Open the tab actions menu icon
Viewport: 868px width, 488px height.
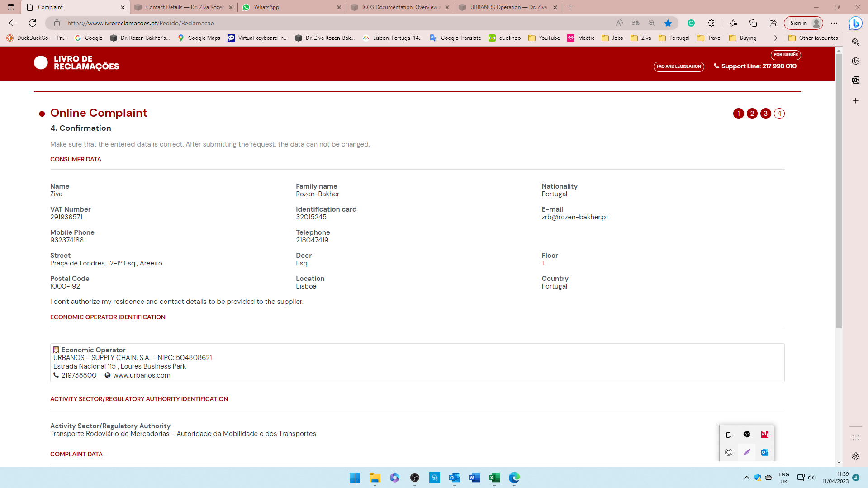point(11,7)
